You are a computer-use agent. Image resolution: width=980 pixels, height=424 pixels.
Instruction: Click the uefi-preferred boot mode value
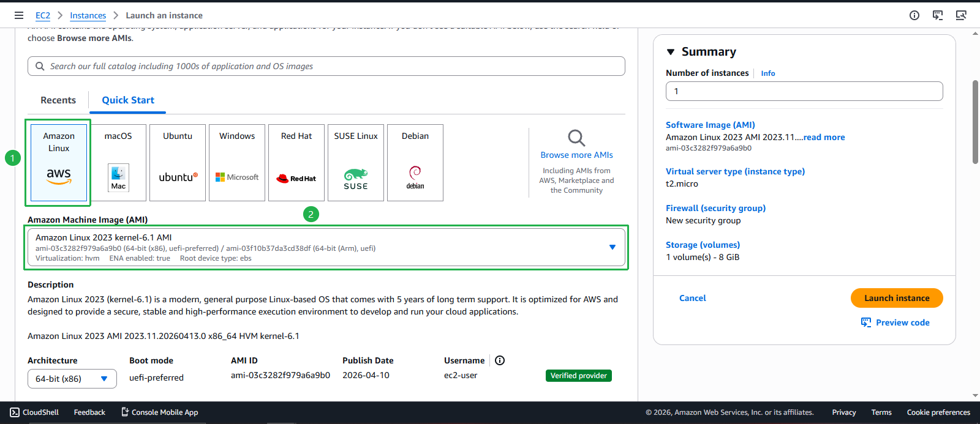click(x=156, y=378)
